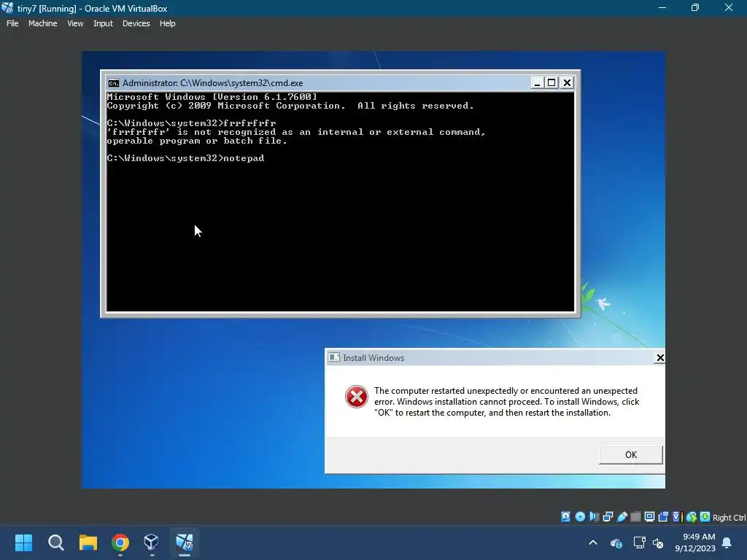Click the Right Ctrl host key label

click(729, 518)
